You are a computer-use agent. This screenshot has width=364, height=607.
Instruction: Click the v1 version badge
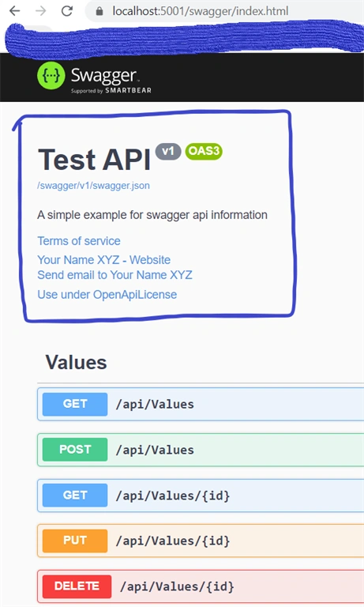tap(168, 151)
